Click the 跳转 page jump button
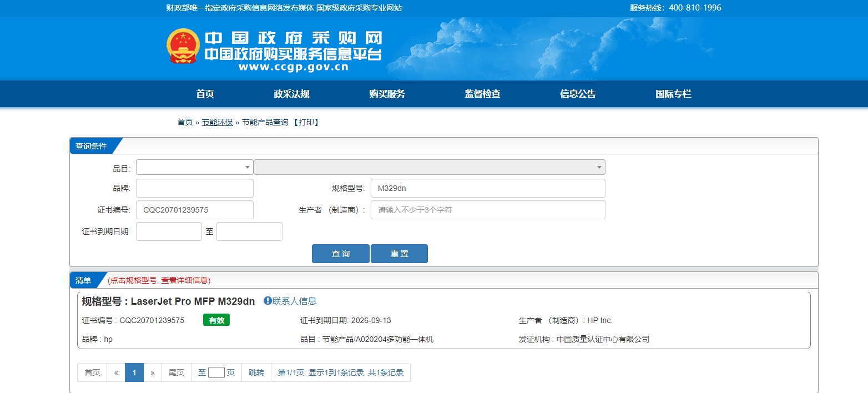 256,372
